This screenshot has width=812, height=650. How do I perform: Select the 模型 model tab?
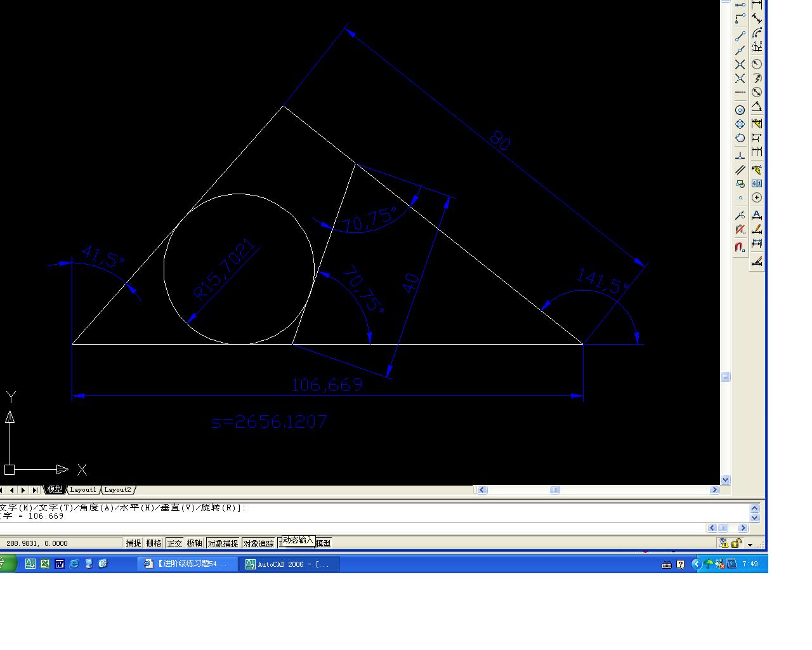click(x=55, y=489)
